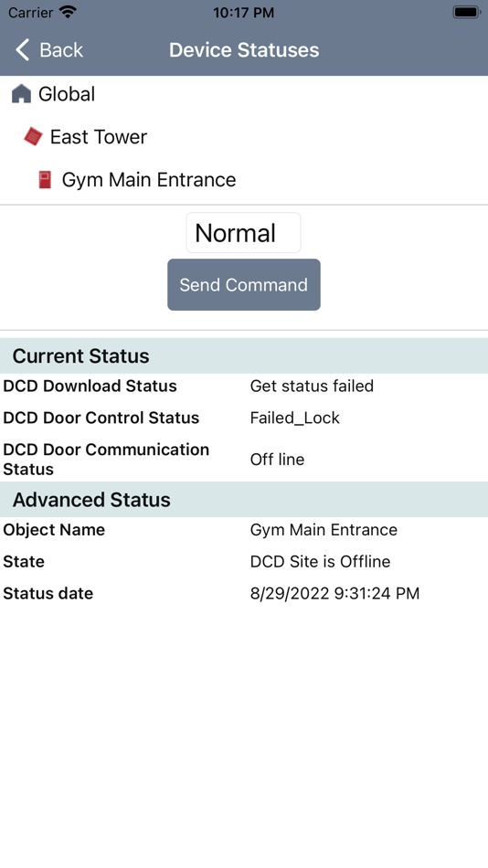Select the Global tree node
Image resolution: width=488 pixels, height=868 pixels.
point(67,93)
